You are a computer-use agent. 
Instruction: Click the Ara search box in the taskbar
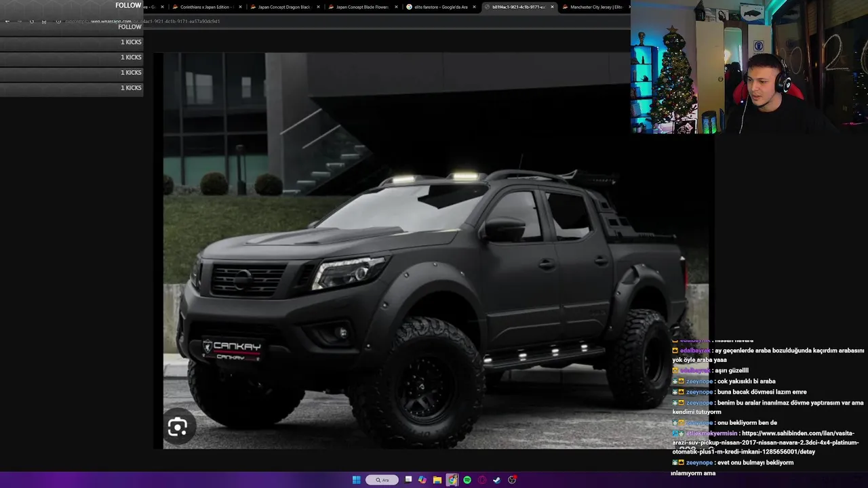(382, 480)
